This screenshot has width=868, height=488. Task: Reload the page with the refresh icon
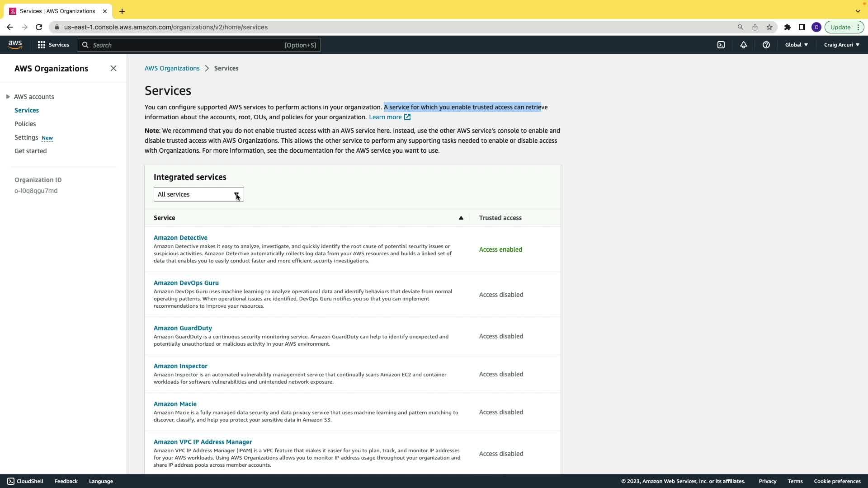[x=39, y=27]
